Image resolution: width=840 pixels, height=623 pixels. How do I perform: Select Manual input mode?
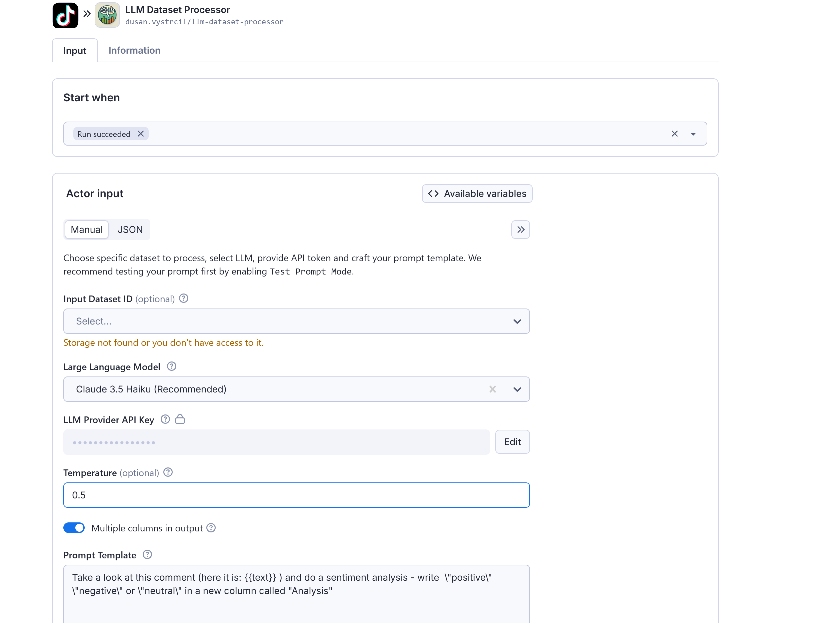click(x=86, y=230)
